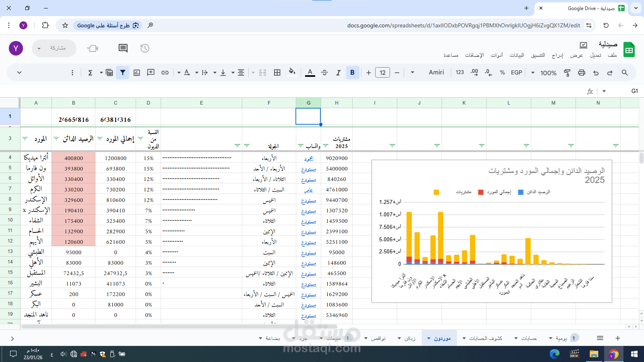Open filter for واتساب column
Viewport: 644px width, 362px height.
(x=301, y=146)
